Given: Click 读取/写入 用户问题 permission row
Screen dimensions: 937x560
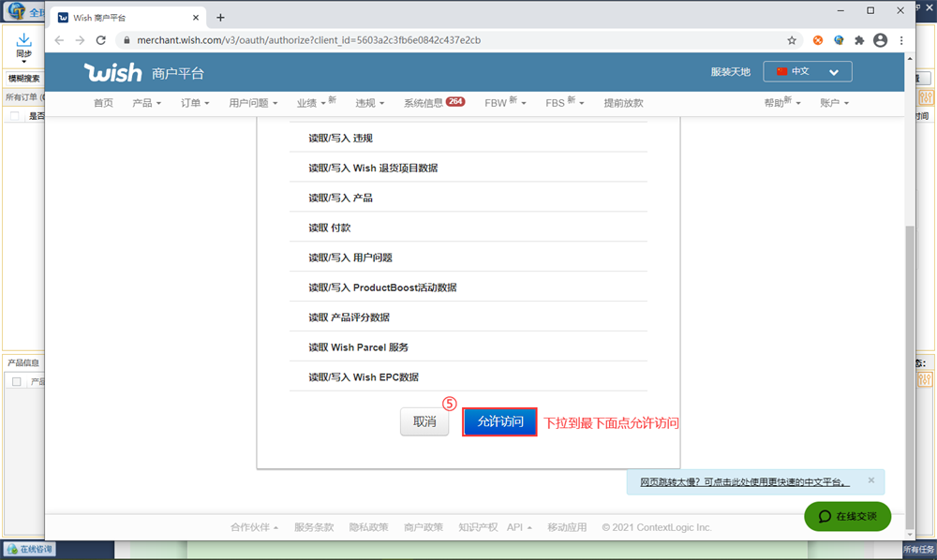Looking at the screenshot, I should (468, 258).
